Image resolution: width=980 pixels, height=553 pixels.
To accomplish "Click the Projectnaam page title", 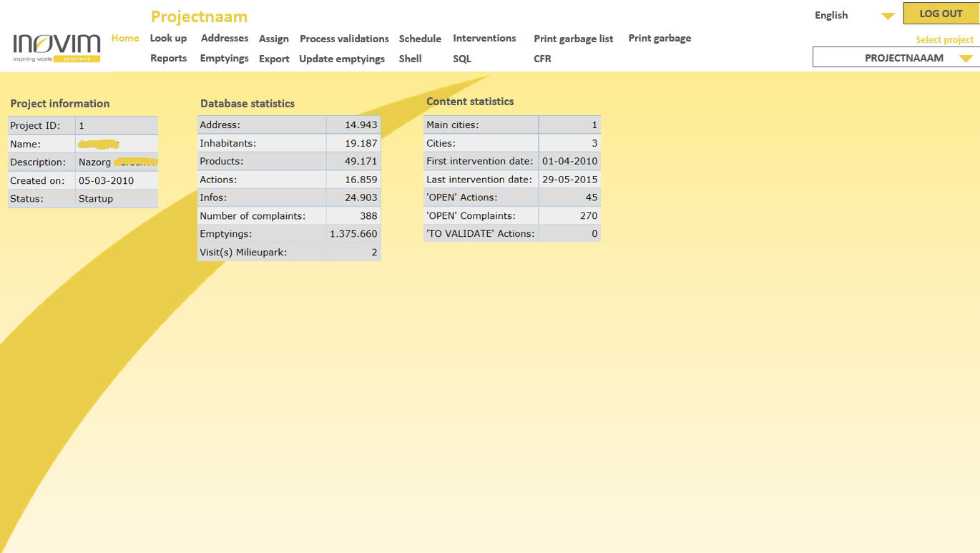I will (x=200, y=16).
